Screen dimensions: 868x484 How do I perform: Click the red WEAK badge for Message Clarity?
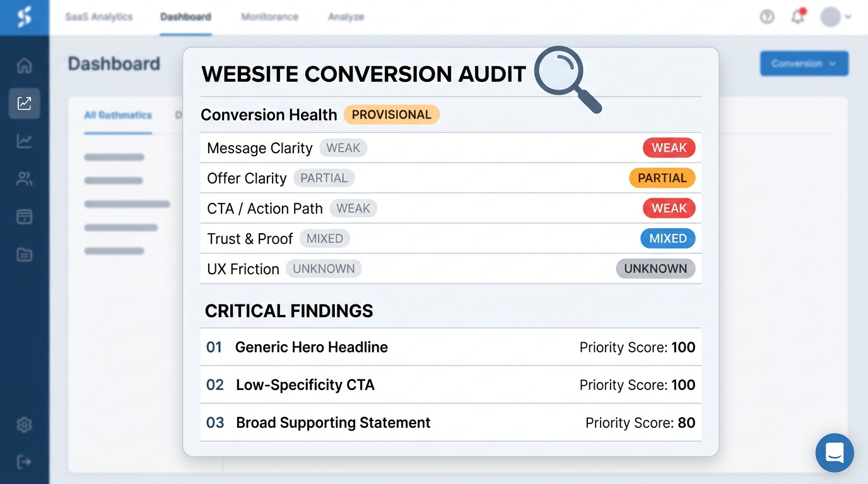669,148
